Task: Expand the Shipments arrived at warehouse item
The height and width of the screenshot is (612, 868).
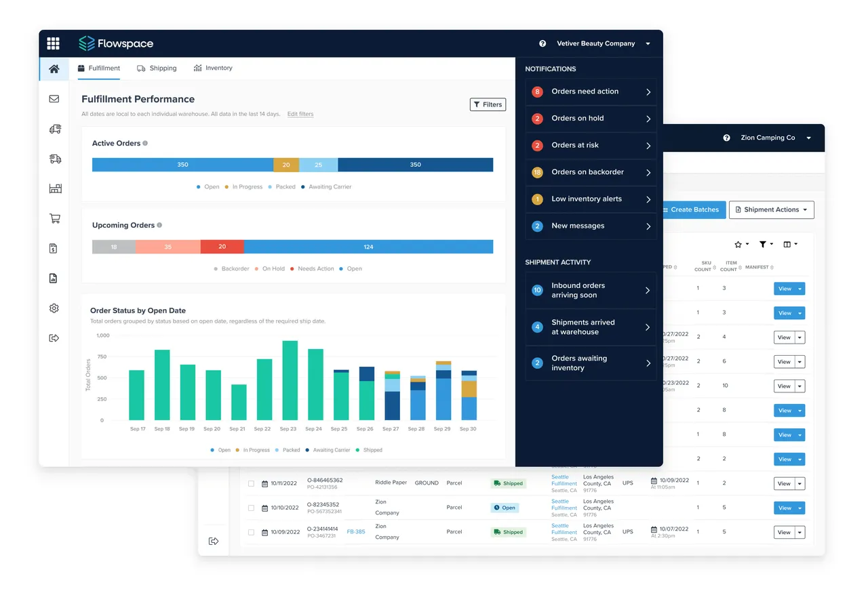Action: (x=648, y=327)
